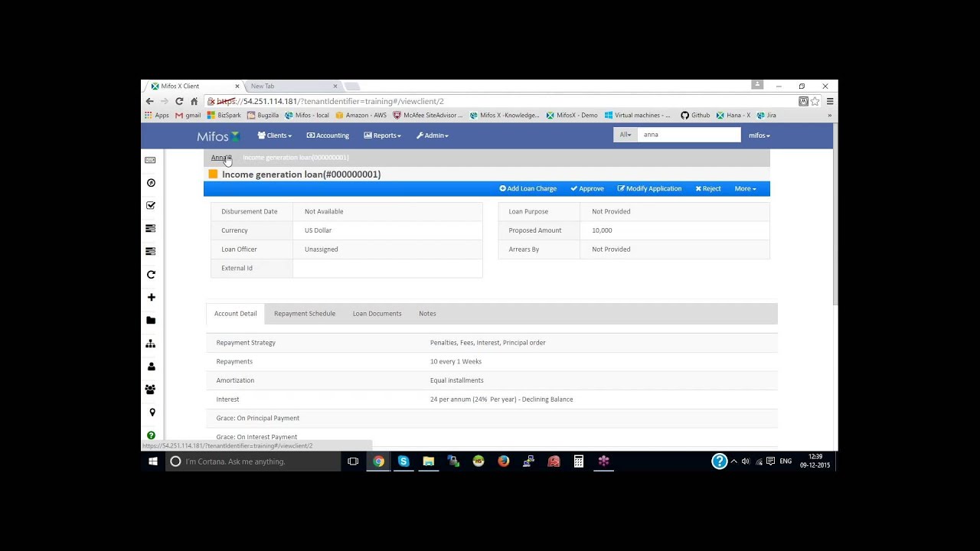Image resolution: width=980 pixels, height=551 pixels.
Task: Click the Equal installments amortization value
Action: (457, 380)
